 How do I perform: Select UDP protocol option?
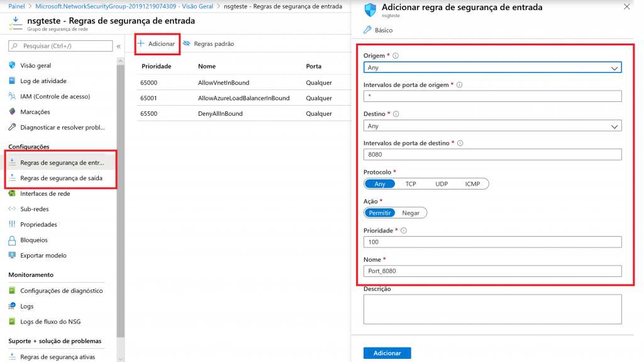pos(441,184)
